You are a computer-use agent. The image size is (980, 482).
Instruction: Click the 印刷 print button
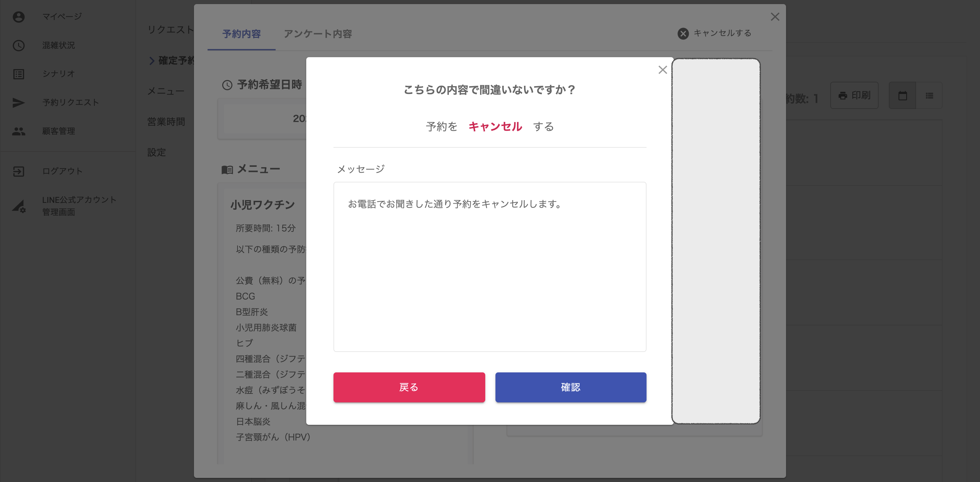pos(854,96)
